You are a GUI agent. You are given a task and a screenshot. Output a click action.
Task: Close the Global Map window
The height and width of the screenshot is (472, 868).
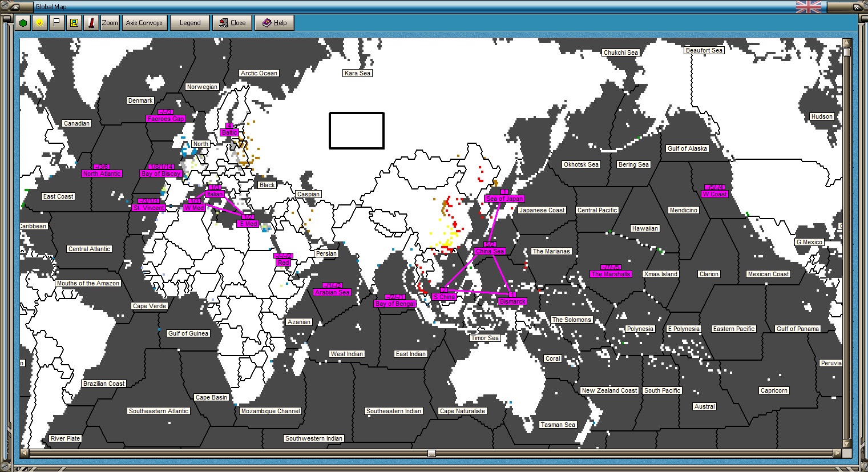pos(232,23)
